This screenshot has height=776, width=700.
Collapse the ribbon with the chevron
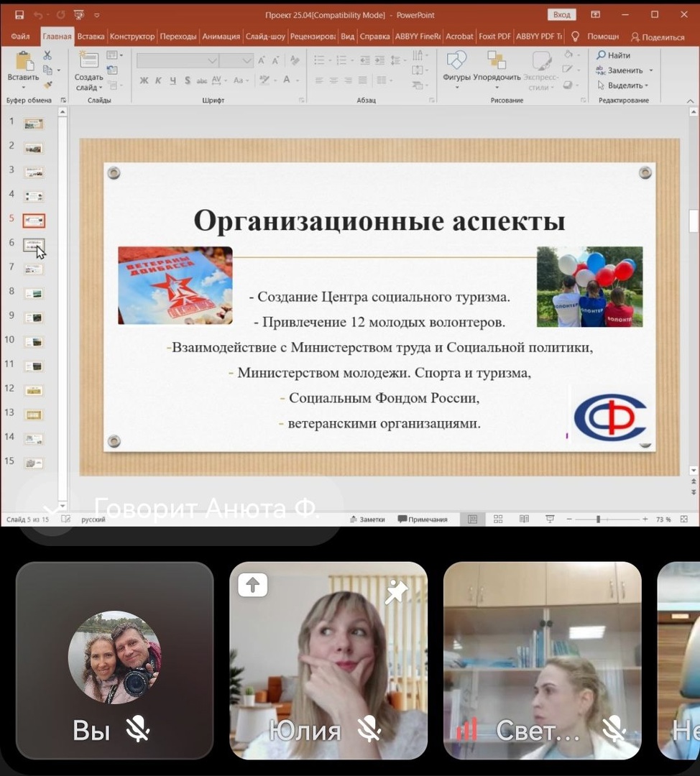(690, 101)
